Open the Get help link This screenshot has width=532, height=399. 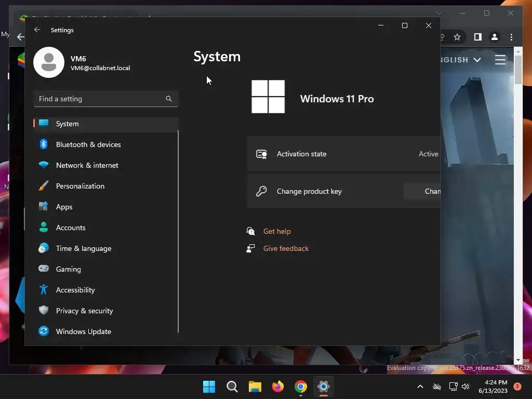(x=277, y=231)
